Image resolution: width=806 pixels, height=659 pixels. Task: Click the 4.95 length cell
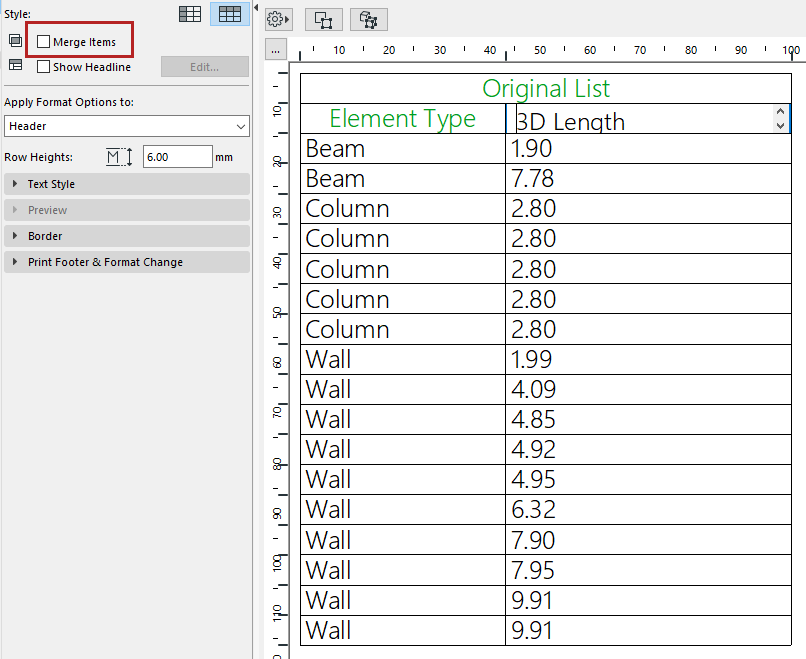648,480
